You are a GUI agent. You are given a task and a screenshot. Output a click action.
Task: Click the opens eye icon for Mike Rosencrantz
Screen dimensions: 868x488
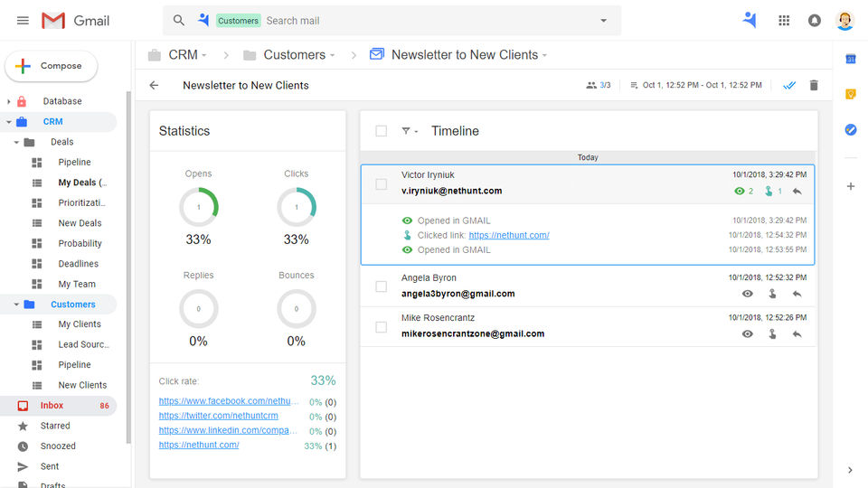748,334
